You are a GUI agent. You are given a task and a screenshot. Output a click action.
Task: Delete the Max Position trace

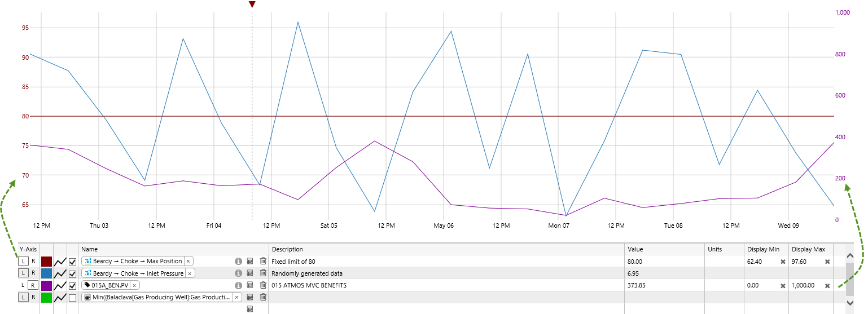263,261
